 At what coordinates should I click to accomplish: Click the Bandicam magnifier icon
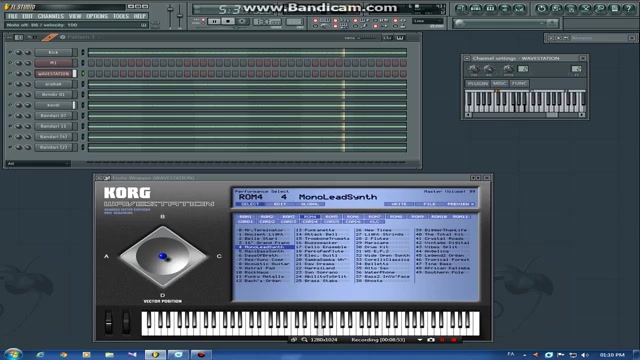(x=304, y=340)
